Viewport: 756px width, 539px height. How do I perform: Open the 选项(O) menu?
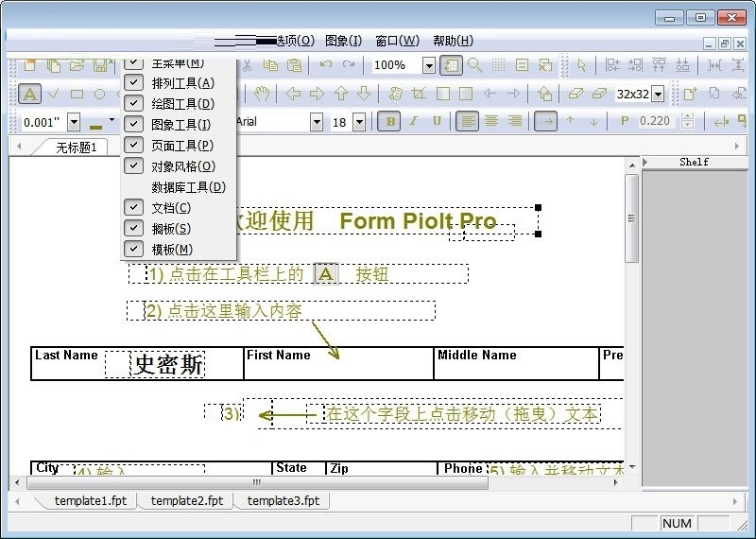(x=295, y=41)
